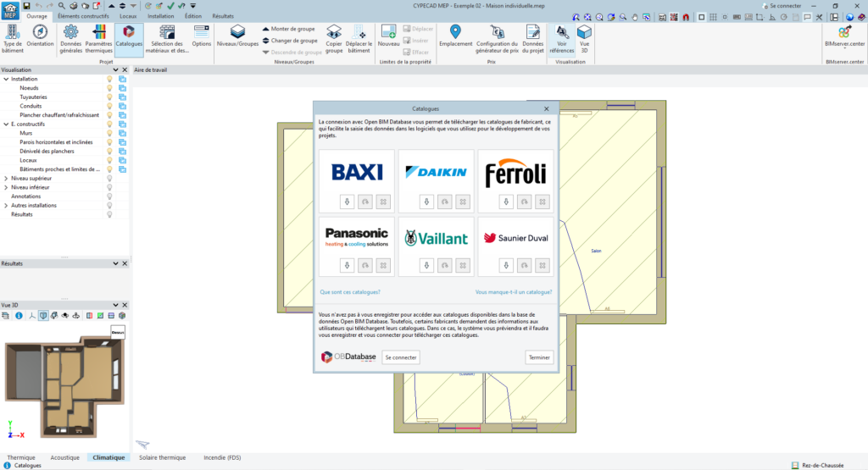Toggle Annotations visibility bulb
The image size is (868, 470).
pyautogui.click(x=109, y=196)
